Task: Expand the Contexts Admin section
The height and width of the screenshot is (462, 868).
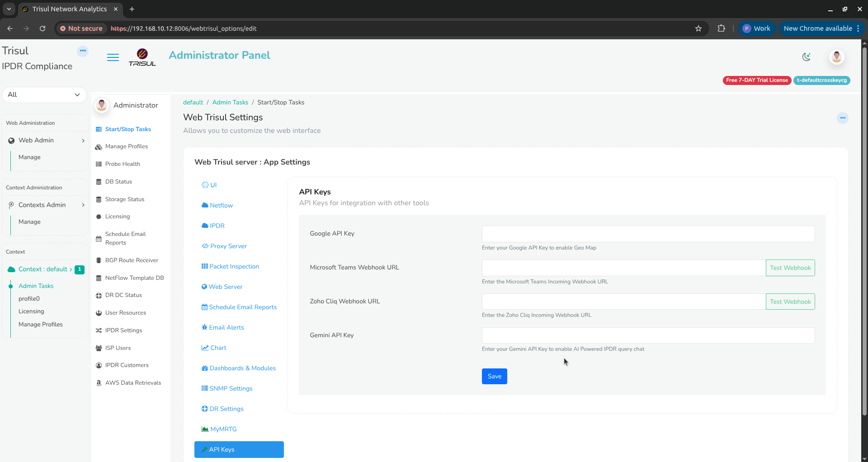Action: click(x=46, y=205)
